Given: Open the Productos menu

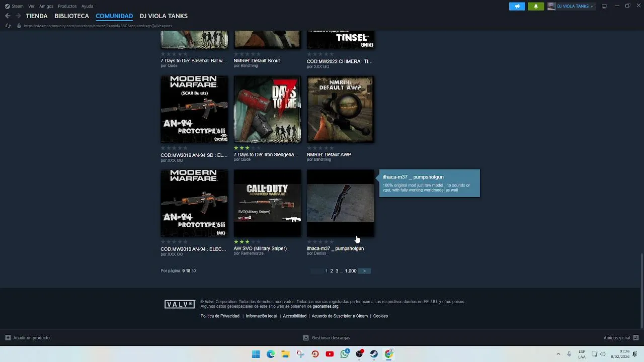Looking at the screenshot, I should 67,6.
